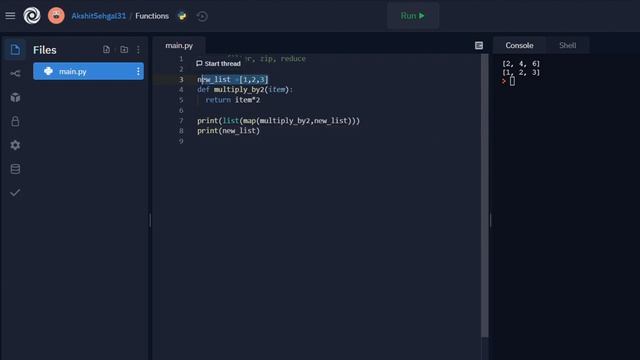Add a new folder
This screenshot has height=360, width=640.
pos(124,49)
